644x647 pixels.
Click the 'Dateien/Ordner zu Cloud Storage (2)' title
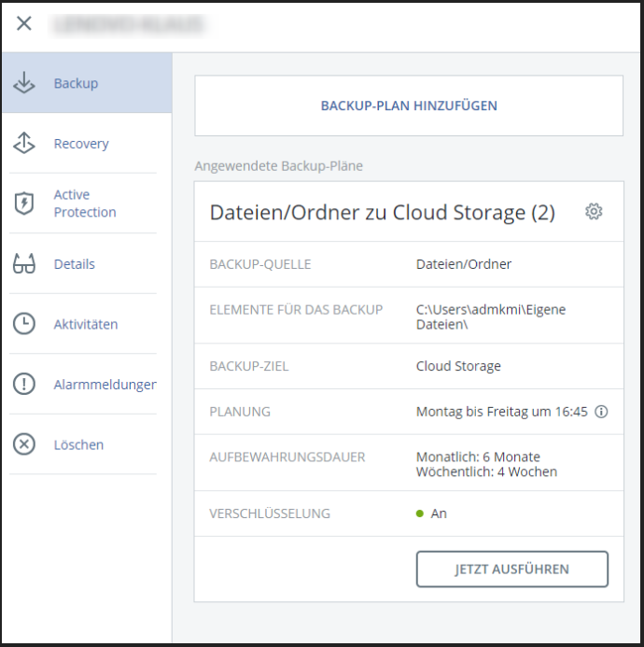coord(382,213)
